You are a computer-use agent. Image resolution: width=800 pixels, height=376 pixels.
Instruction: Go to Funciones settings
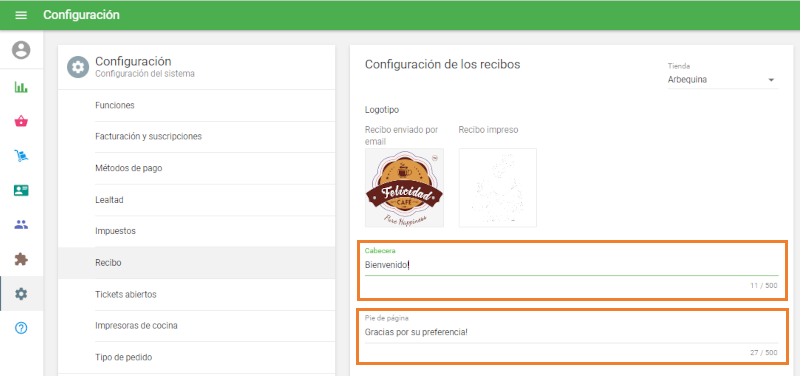[x=196, y=106]
